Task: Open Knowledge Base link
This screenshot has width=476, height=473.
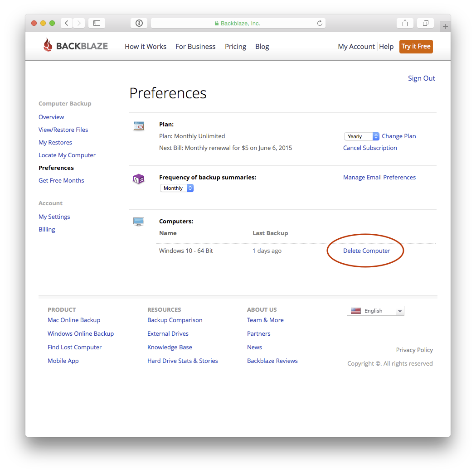Action: (x=170, y=347)
